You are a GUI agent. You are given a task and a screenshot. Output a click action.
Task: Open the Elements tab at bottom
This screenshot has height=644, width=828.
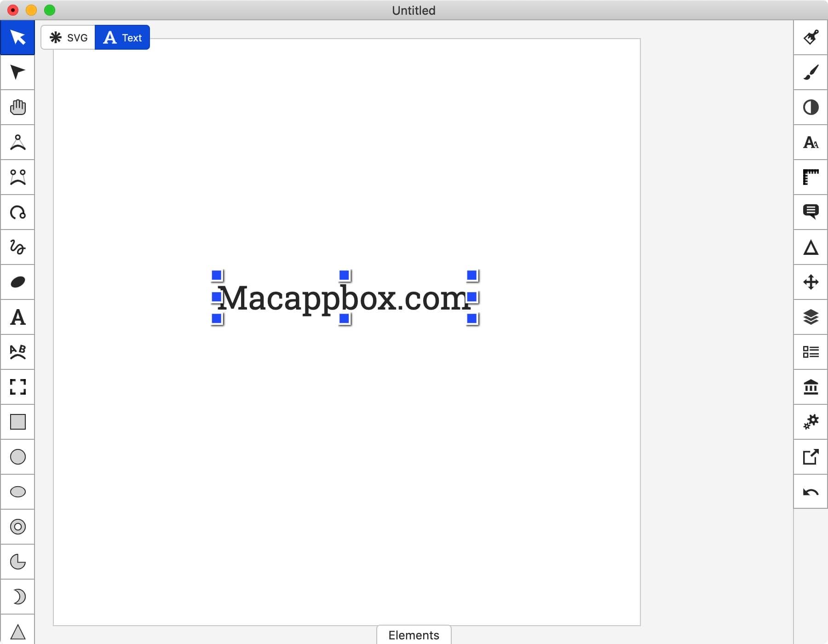(x=414, y=635)
